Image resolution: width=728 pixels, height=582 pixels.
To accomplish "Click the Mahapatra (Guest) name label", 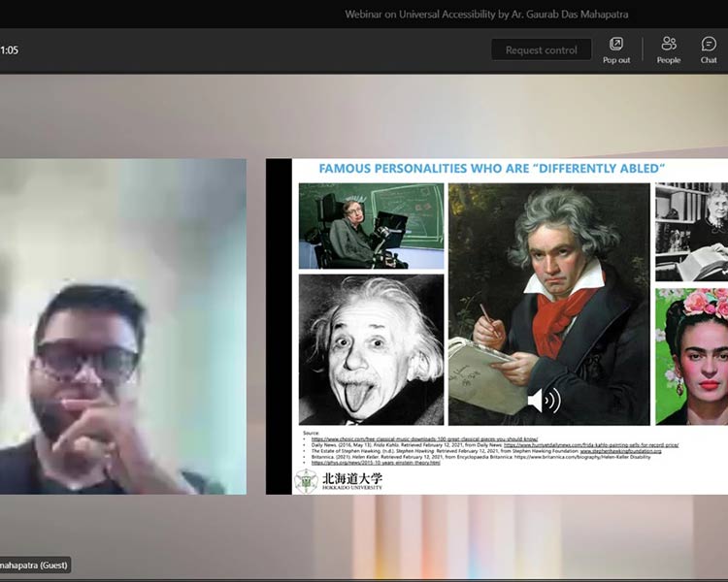I will (x=35, y=565).
